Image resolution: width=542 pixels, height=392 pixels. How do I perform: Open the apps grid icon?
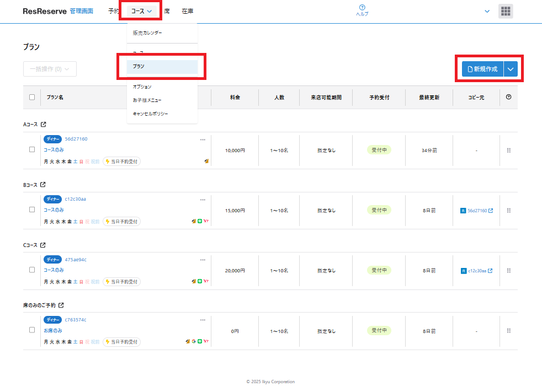point(506,11)
